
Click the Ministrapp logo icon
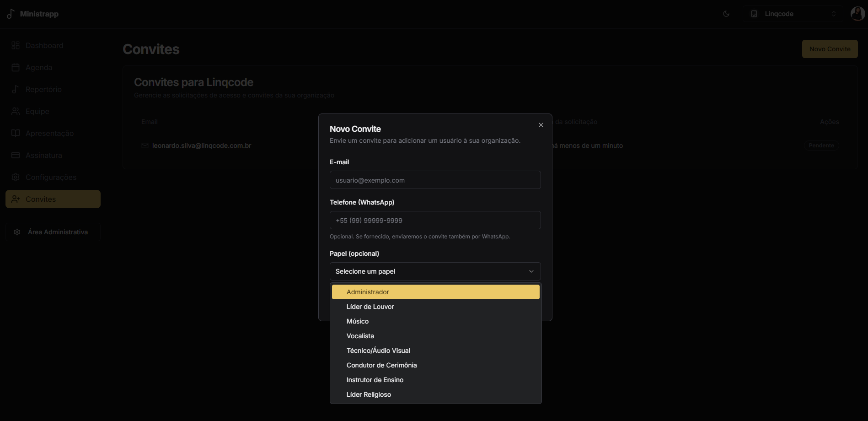(10, 13)
